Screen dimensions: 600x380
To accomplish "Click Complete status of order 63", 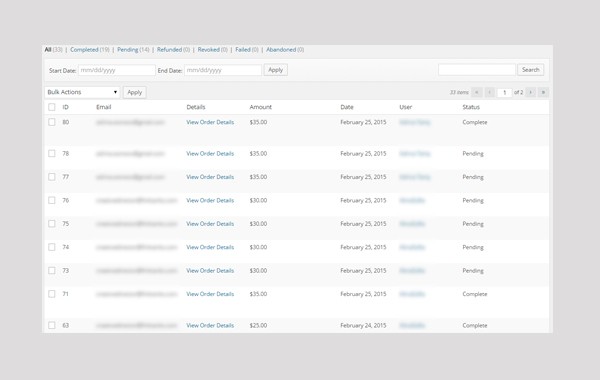I will pos(475,325).
